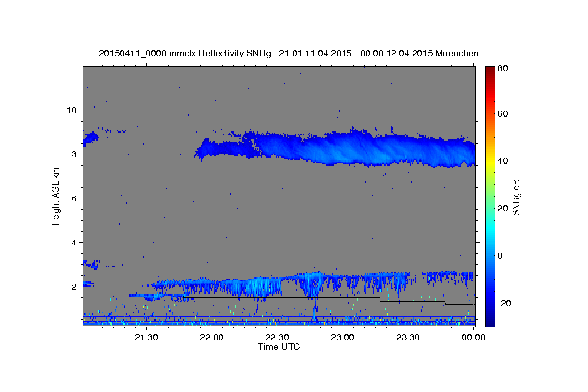Click the height tick label 2
Image resolution: width=588 pixels, height=392 pixels.
74,287
